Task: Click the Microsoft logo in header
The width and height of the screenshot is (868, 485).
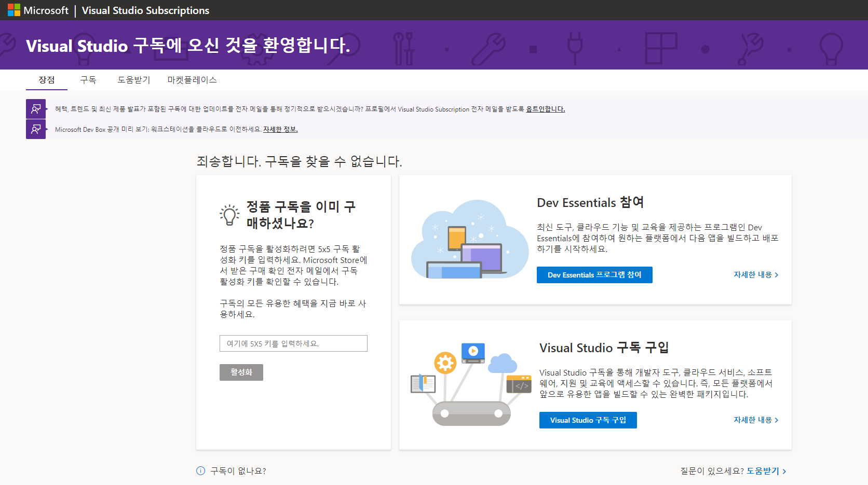Action: click(x=38, y=10)
